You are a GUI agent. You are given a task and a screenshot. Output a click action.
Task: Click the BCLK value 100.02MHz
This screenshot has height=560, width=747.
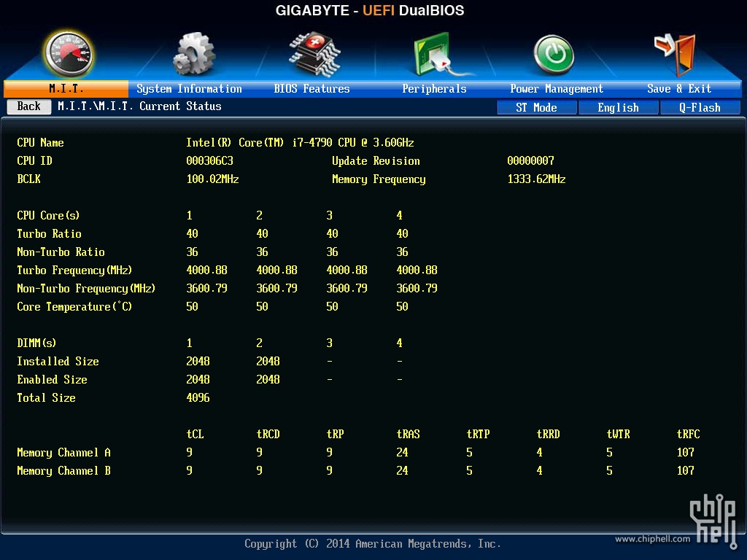pyautogui.click(x=212, y=179)
